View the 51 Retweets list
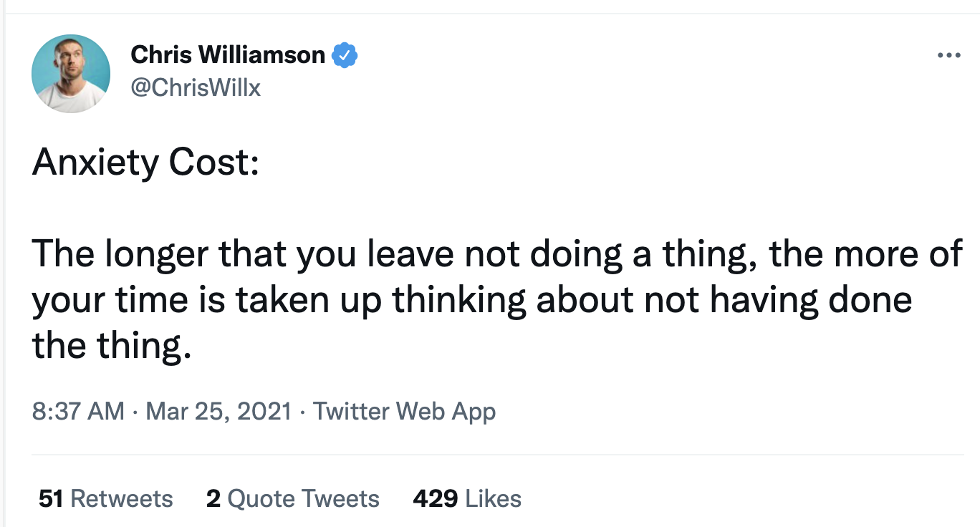 tap(106, 498)
